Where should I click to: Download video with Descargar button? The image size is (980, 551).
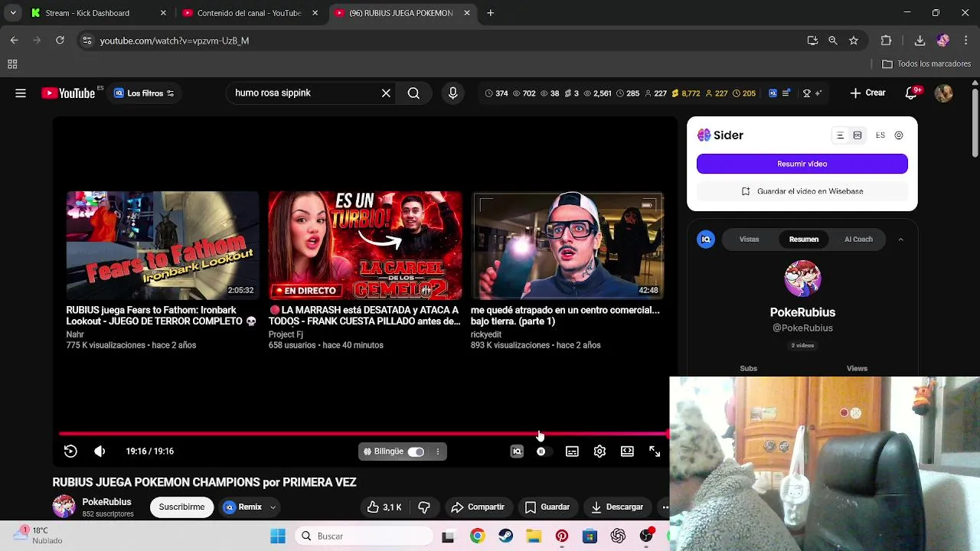617,507
